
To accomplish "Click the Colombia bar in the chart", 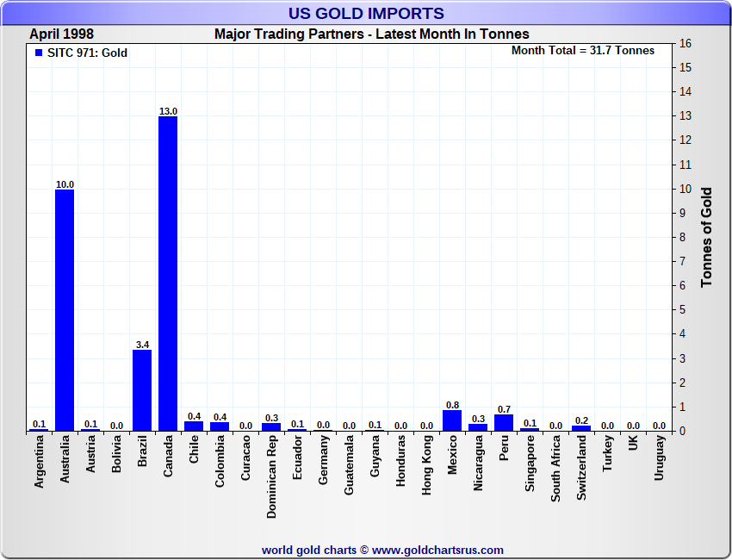I will [x=220, y=426].
